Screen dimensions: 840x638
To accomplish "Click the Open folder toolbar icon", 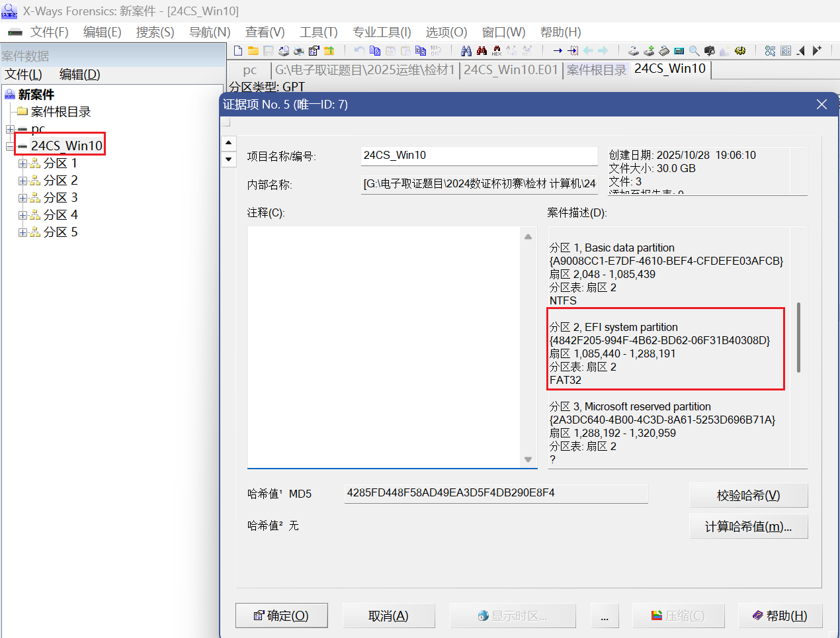I will [253, 50].
